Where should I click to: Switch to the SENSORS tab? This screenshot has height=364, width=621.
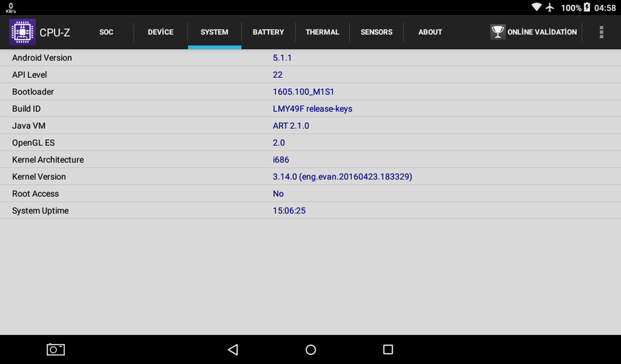tap(376, 32)
